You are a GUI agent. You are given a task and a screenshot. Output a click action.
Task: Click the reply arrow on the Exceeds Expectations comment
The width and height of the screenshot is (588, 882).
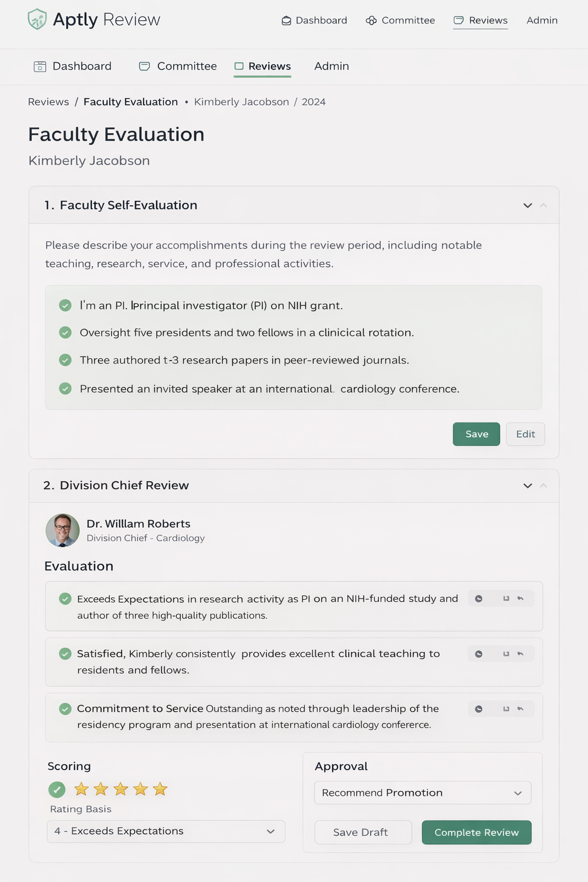click(x=520, y=598)
